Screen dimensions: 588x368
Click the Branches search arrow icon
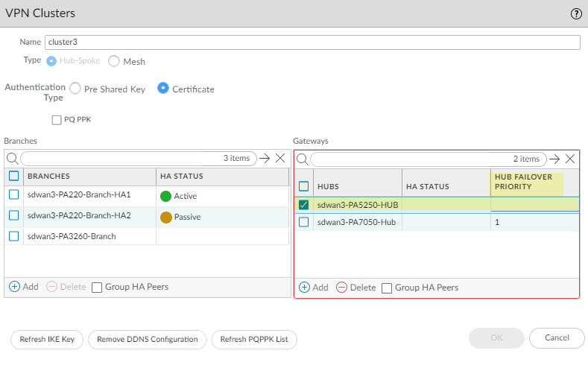pos(264,159)
